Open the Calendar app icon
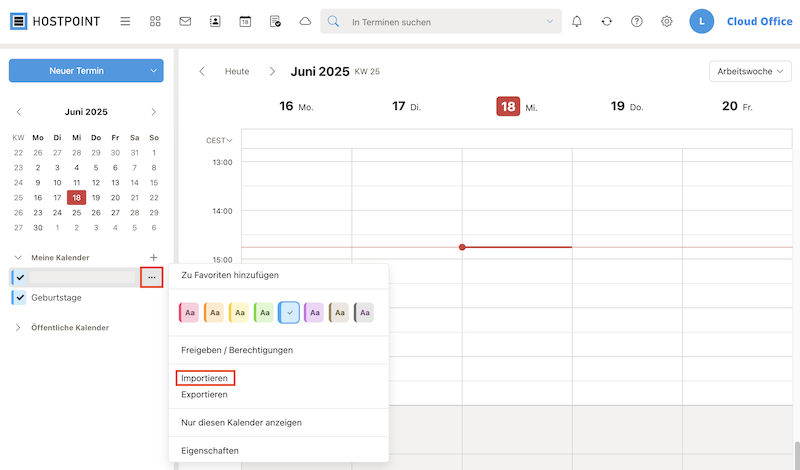 pyautogui.click(x=245, y=21)
